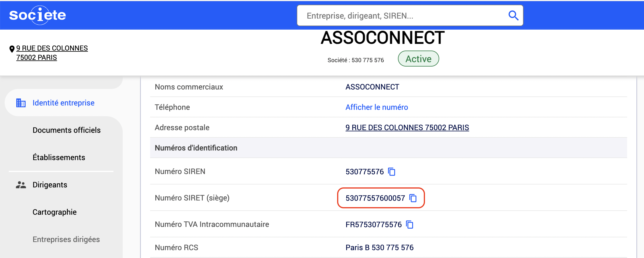The width and height of the screenshot is (644, 258).
Task: Copy the SIREN number 530775576
Action: coord(392,172)
